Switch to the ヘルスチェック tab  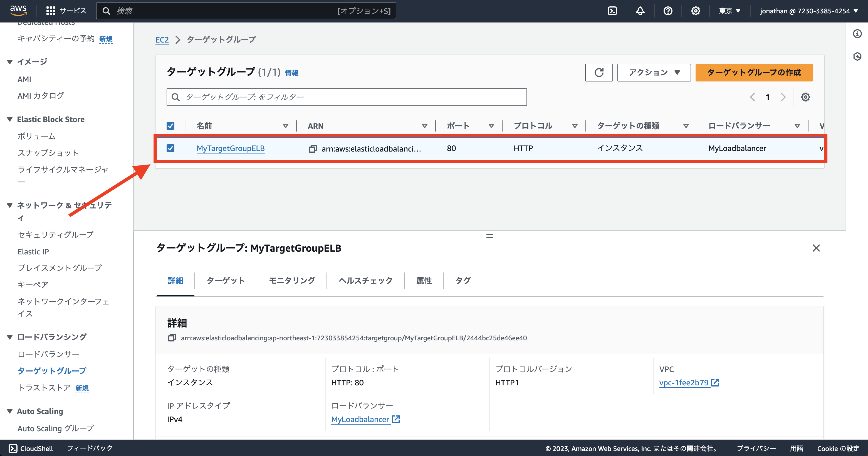365,281
